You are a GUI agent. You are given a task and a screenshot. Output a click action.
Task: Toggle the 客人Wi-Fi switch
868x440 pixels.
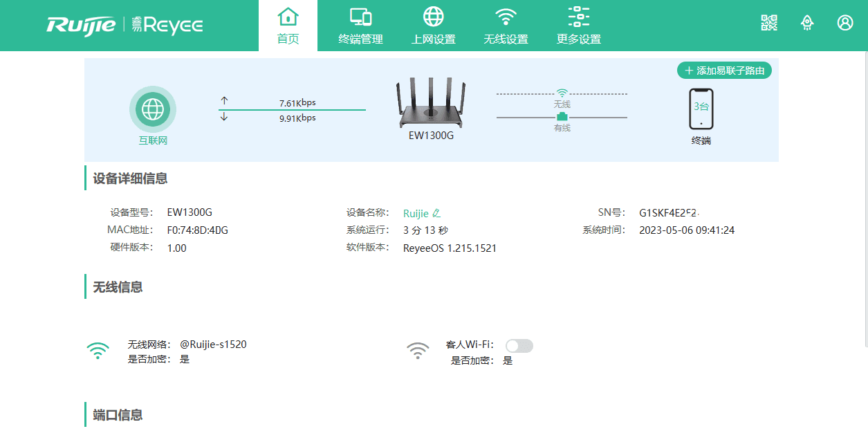(x=519, y=345)
